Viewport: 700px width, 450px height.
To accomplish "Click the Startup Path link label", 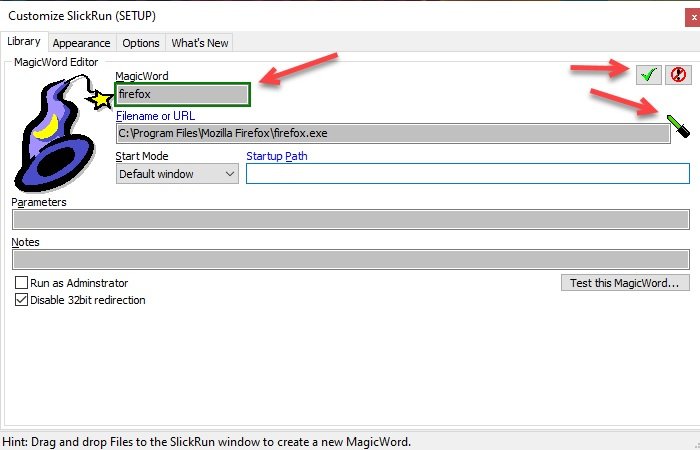I will [x=277, y=156].
